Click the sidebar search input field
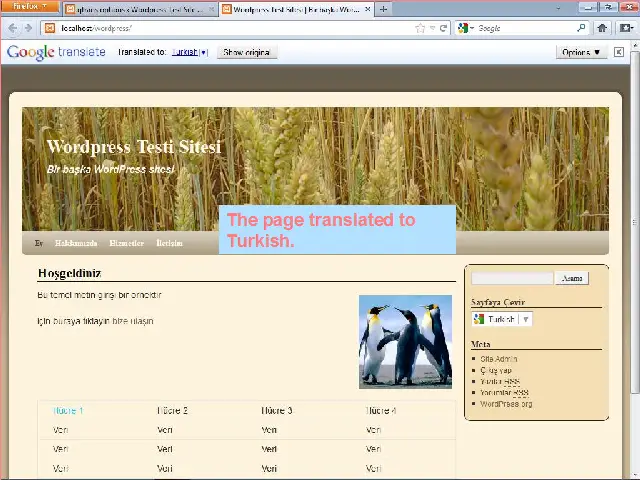Image resolution: width=640 pixels, height=480 pixels. tap(512, 278)
